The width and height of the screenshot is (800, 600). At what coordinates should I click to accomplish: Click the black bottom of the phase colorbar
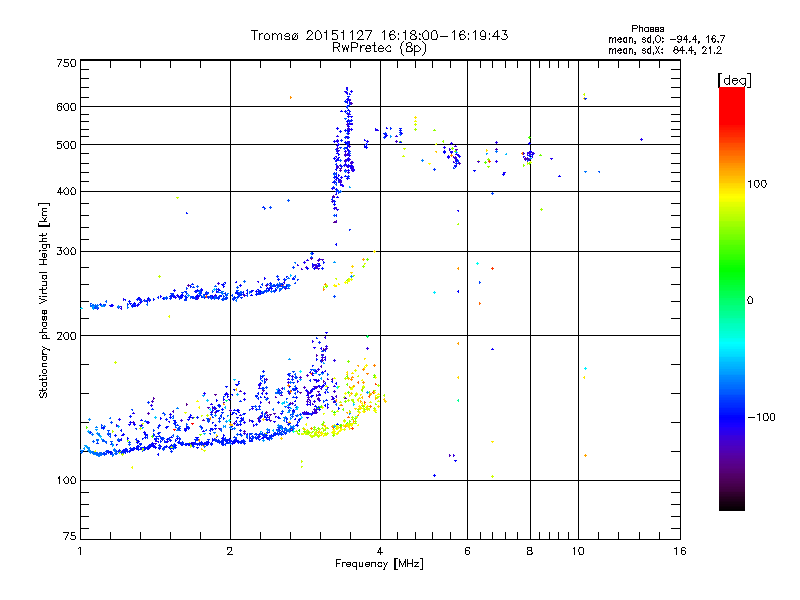tap(732, 503)
